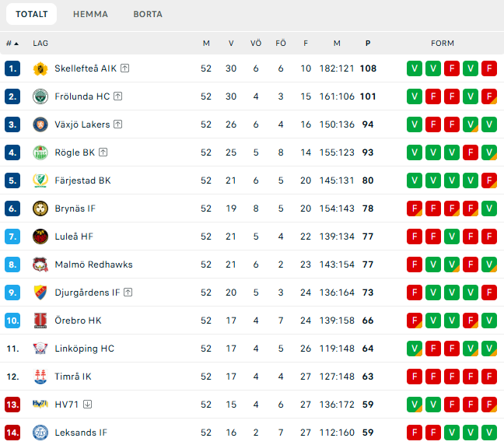Click the Skellefteå AIK team logo
The height and width of the screenshot is (445, 504).
click(40, 68)
